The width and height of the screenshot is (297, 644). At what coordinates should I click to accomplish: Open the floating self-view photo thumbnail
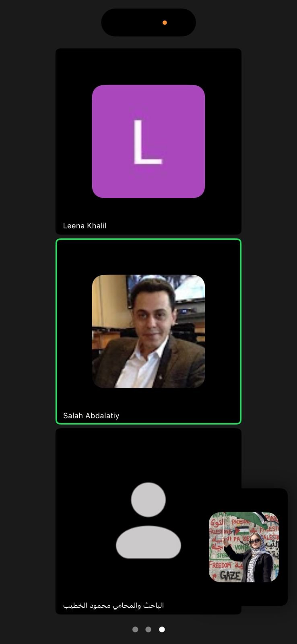244,547
